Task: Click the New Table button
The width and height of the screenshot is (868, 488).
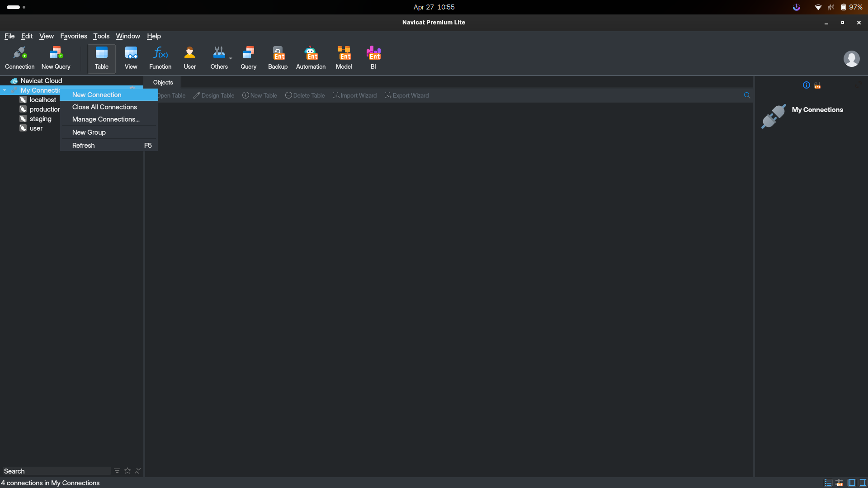Action: [x=259, y=95]
